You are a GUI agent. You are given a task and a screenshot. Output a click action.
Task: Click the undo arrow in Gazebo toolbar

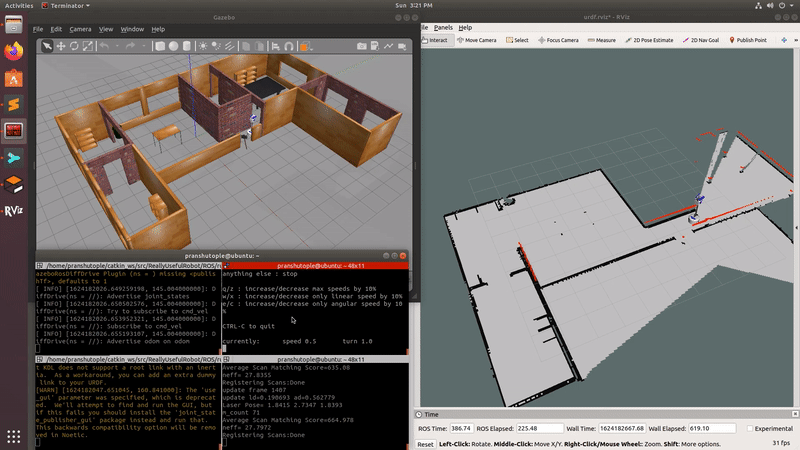[x=104, y=46]
